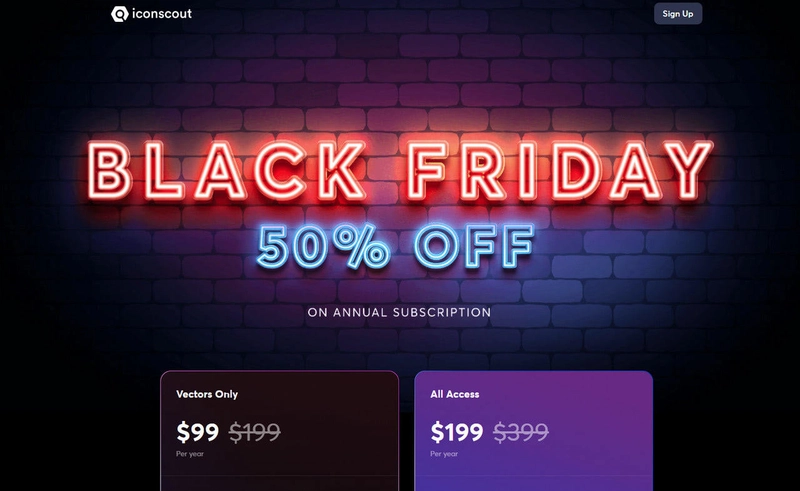This screenshot has width=800, height=491.
Task: Click Per year under All Access
Action: click(x=444, y=454)
